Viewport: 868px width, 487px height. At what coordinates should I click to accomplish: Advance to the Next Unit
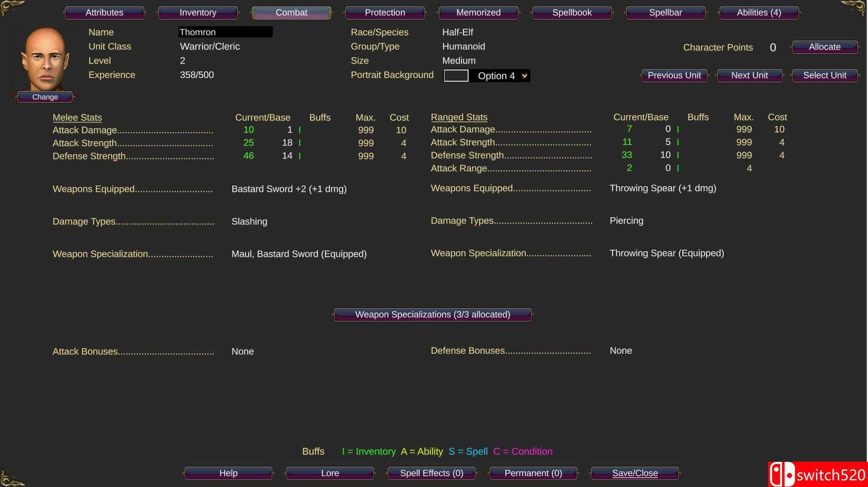coord(749,75)
